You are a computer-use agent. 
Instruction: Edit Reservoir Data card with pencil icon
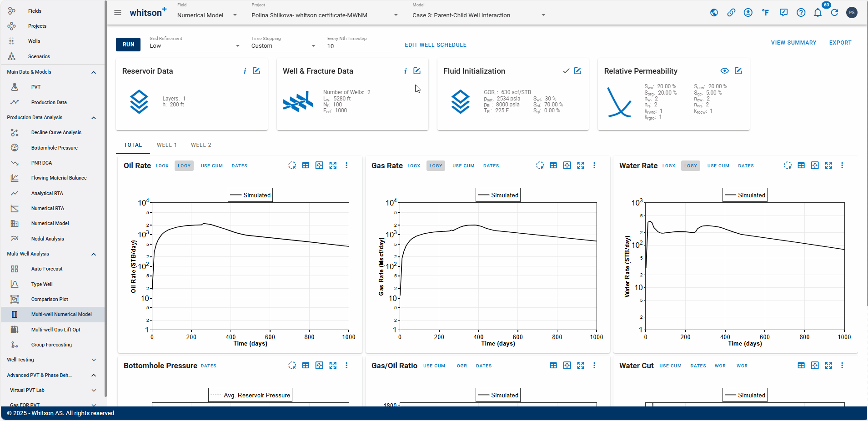pos(256,71)
